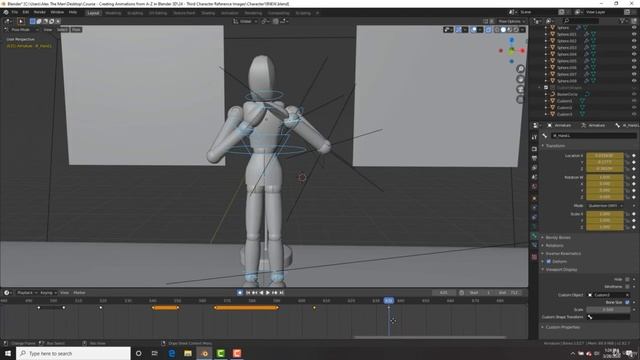Jump to the timeline start frame
The height and width of the screenshot is (360, 640).
(x=248, y=293)
